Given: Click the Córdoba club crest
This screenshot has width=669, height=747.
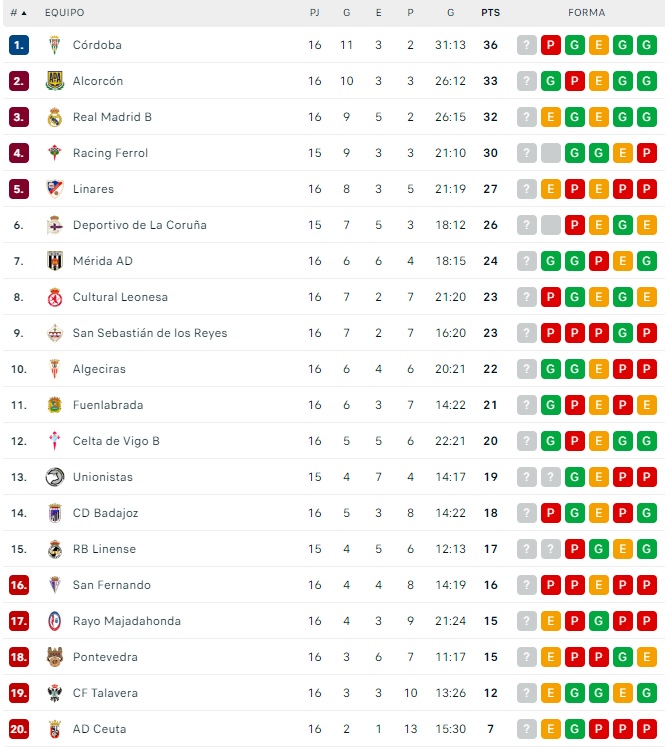Looking at the screenshot, I should click(x=55, y=45).
